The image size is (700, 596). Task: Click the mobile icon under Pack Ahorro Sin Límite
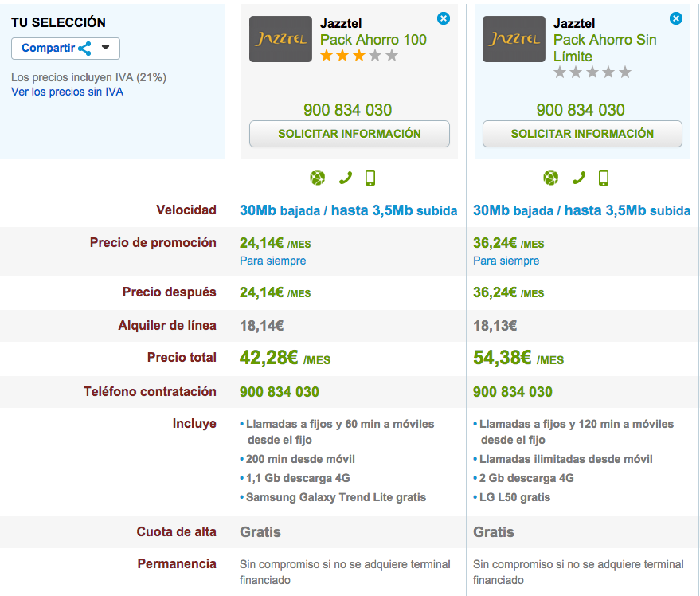click(604, 178)
